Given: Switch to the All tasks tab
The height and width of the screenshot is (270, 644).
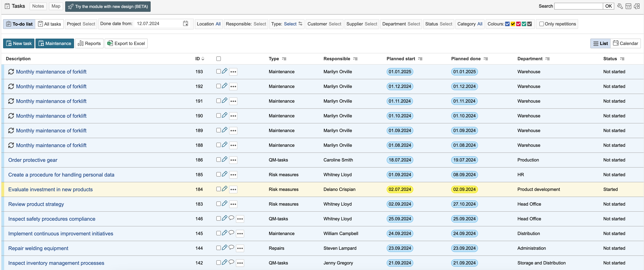Looking at the screenshot, I should click(49, 24).
